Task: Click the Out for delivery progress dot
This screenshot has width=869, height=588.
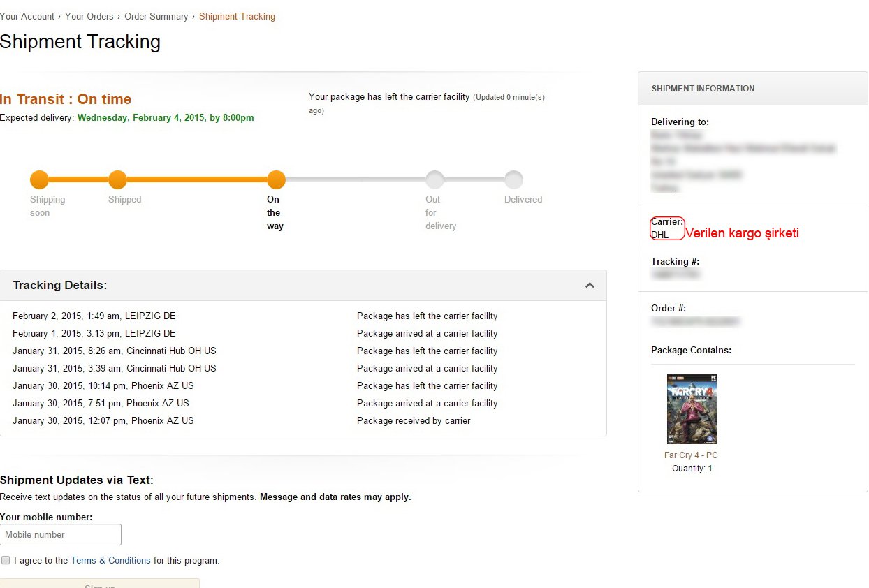Action: coord(434,180)
